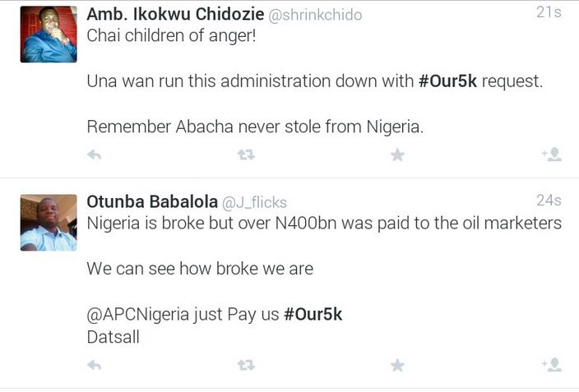This screenshot has height=392, width=579.
Task: Follow Otunba Babalola via the add-user icon
Action: click(551, 364)
